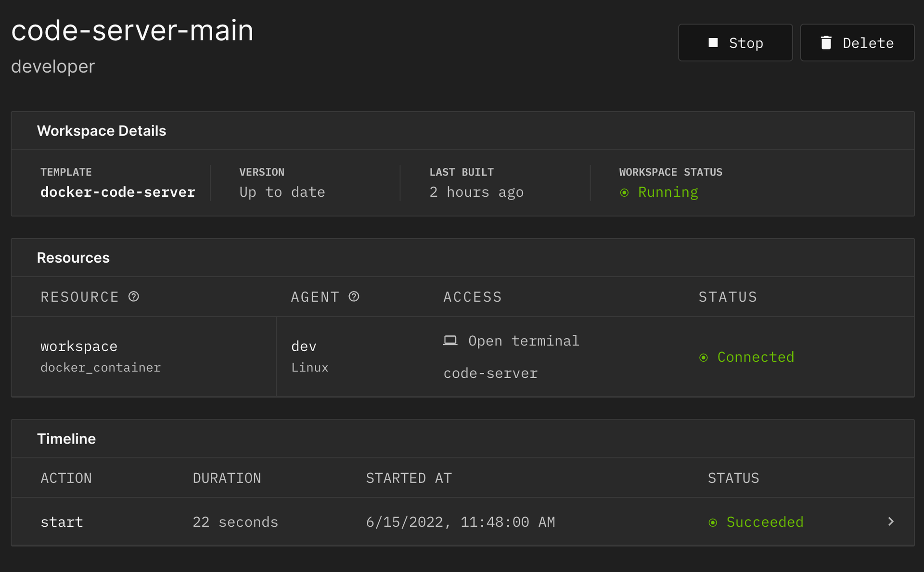This screenshot has width=924, height=572.
Task: Click the 'DURATION' column header
Action: (x=227, y=478)
